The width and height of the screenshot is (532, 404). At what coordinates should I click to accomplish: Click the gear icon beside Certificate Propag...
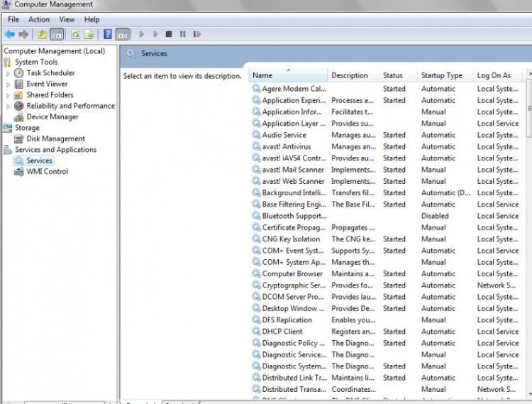coord(256,227)
